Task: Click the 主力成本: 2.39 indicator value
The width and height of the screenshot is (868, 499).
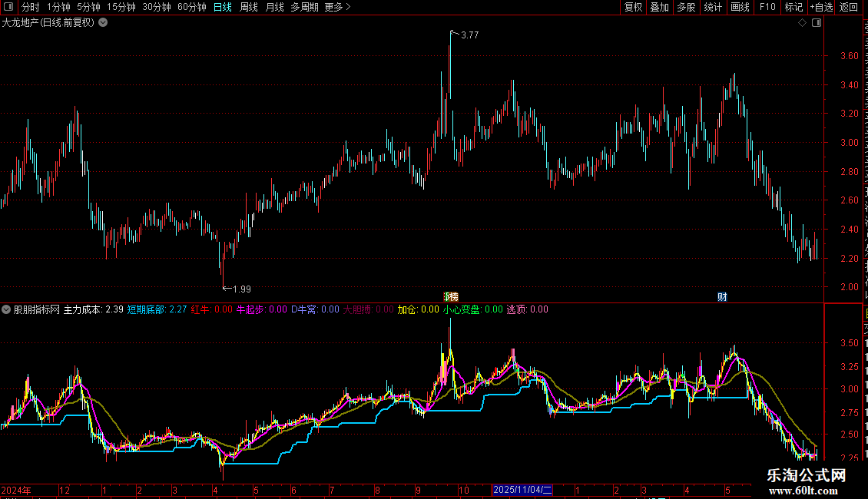Action: coord(94,310)
